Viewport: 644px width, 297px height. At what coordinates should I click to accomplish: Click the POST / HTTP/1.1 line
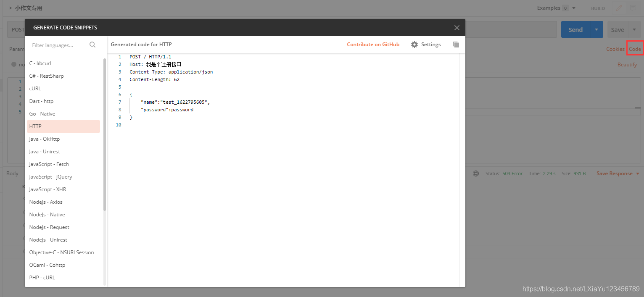tap(150, 57)
